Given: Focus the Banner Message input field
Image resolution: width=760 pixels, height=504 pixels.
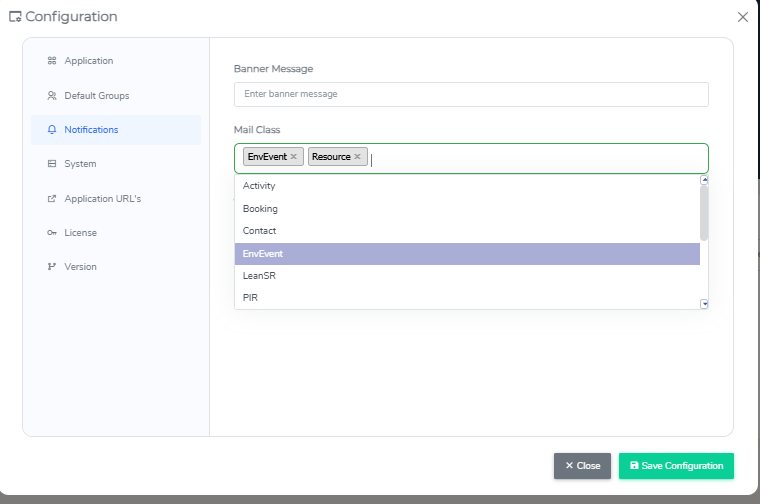Looking at the screenshot, I should point(471,94).
